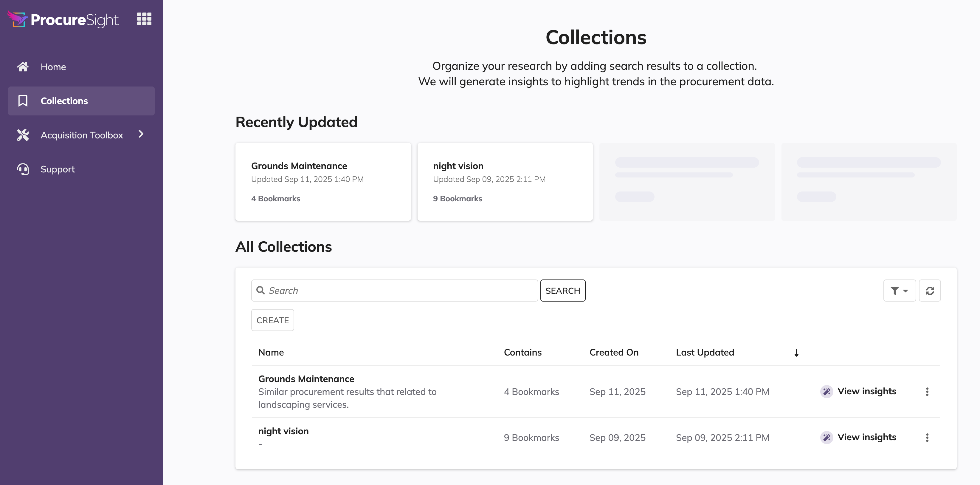View insights for night vision

tap(858, 437)
